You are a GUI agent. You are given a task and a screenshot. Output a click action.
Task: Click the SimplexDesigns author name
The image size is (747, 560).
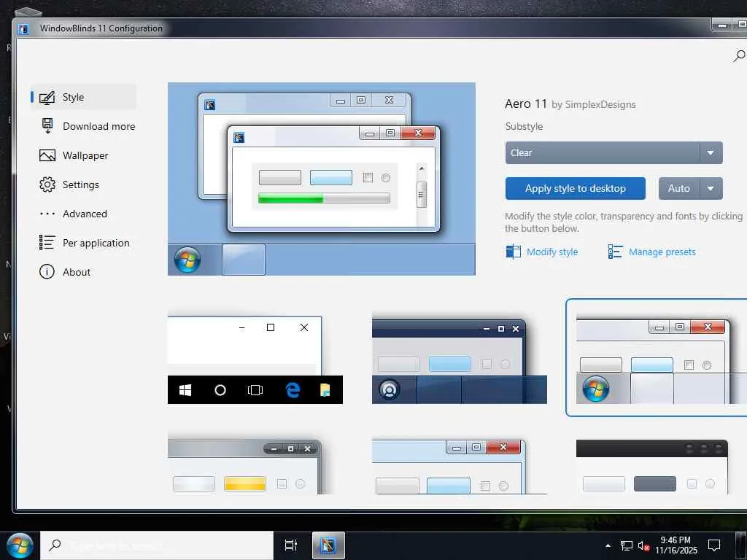(x=600, y=105)
